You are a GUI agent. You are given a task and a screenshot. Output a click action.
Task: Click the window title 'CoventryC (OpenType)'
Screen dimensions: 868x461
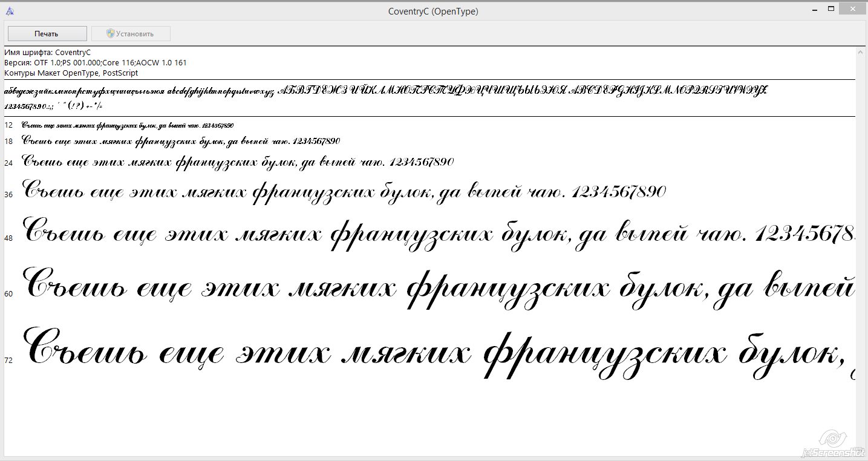click(x=433, y=11)
